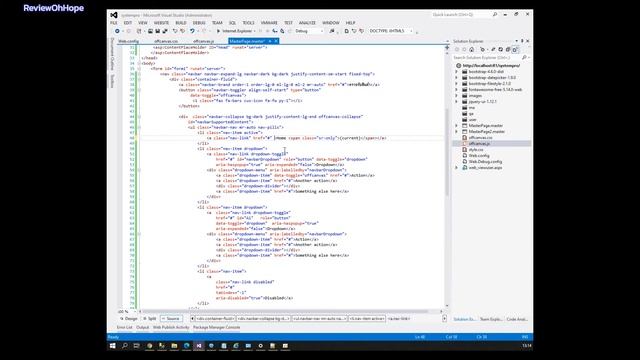
Task: Switch to Source view
Action: [171, 318]
